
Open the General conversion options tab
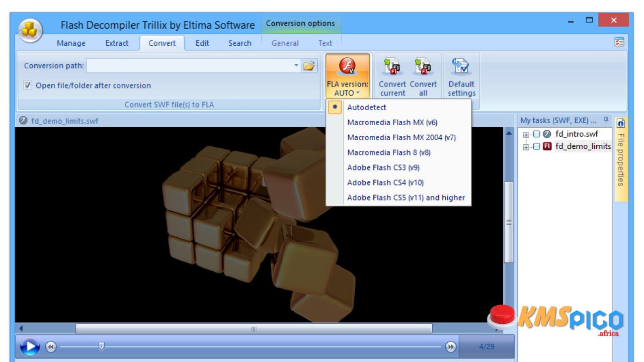pos(285,43)
